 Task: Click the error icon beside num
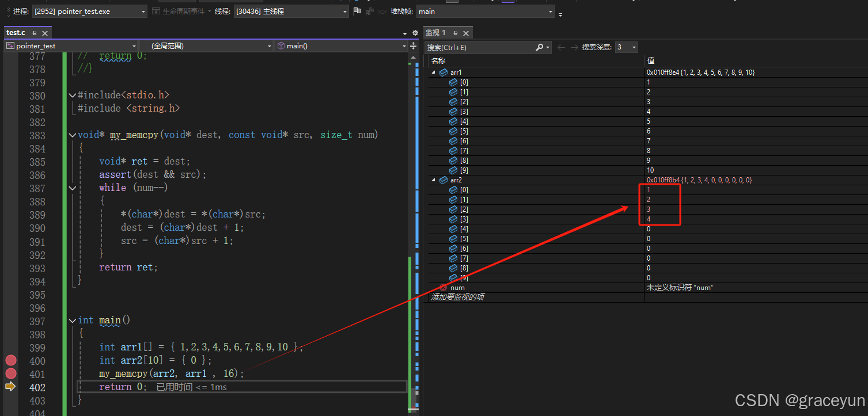click(443, 288)
